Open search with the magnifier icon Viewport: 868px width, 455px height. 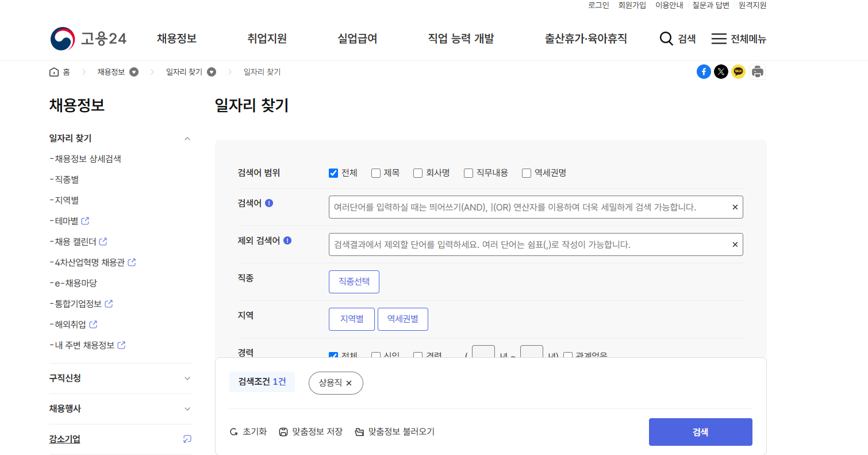[666, 39]
